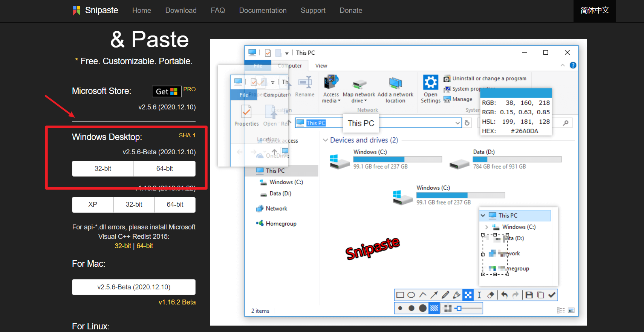The height and width of the screenshot is (332, 644).
Task: Switch language to 简体中文
Action: tap(595, 11)
